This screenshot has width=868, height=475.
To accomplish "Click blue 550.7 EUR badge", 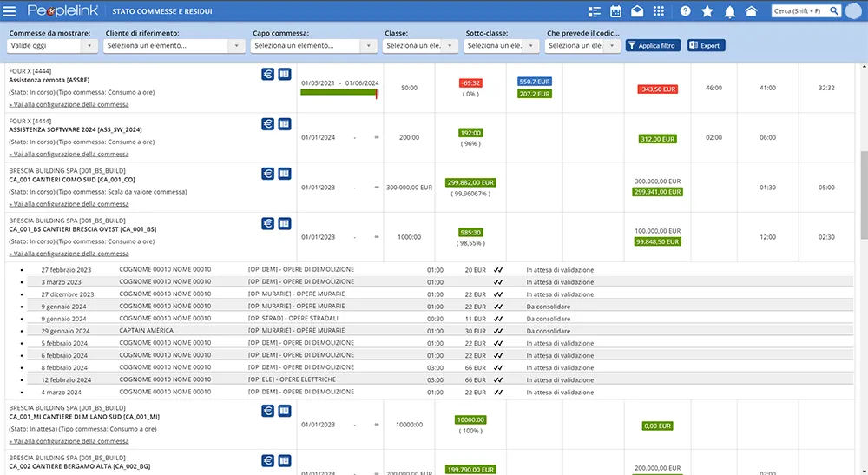I will [x=534, y=82].
